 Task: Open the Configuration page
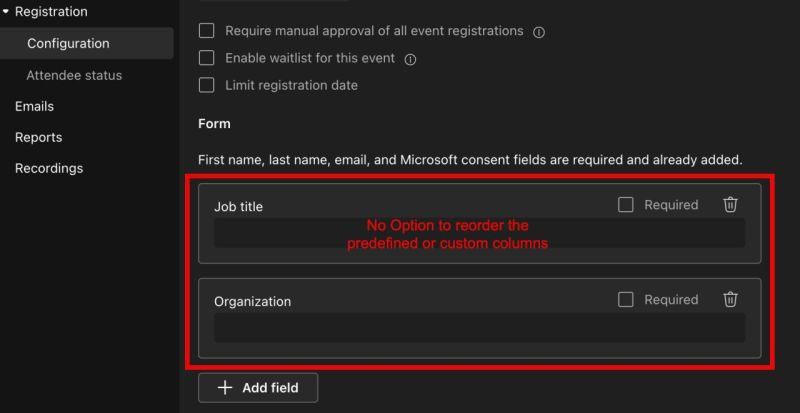pyautogui.click(x=68, y=43)
